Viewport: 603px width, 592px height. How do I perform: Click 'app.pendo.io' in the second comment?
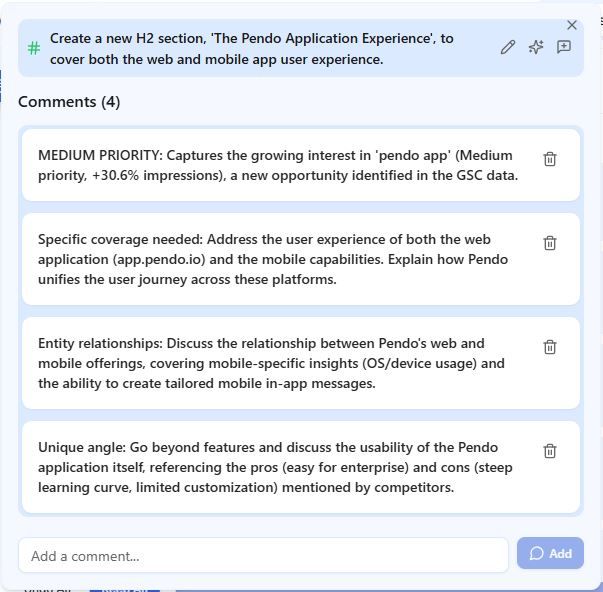(160, 260)
